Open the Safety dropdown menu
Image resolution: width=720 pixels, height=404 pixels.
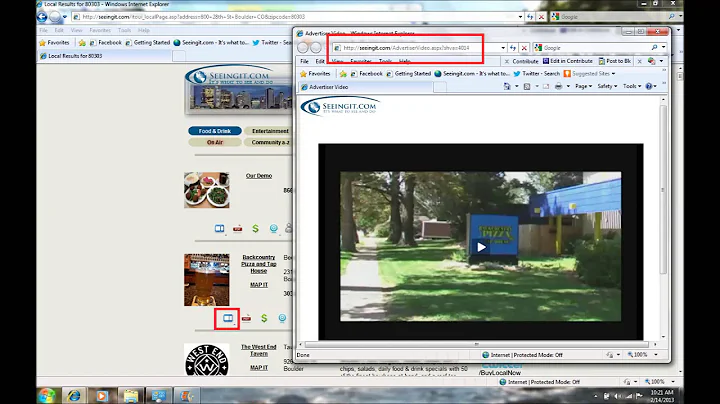(607, 86)
